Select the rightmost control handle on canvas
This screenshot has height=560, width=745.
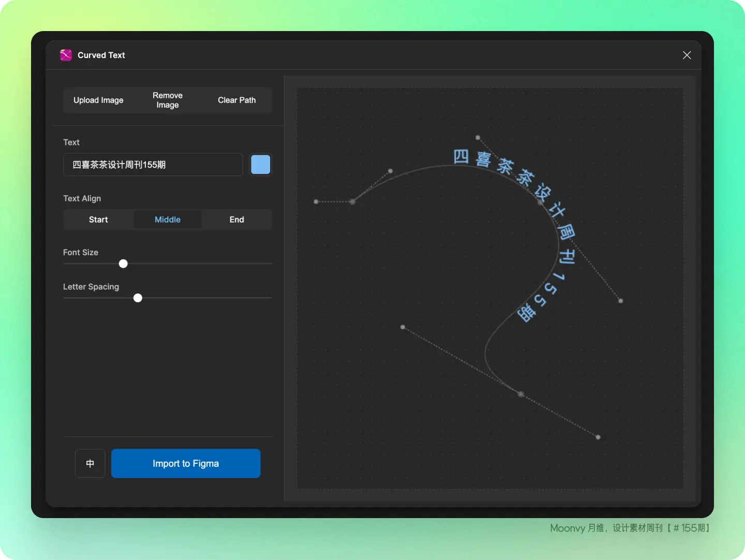tap(621, 301)
